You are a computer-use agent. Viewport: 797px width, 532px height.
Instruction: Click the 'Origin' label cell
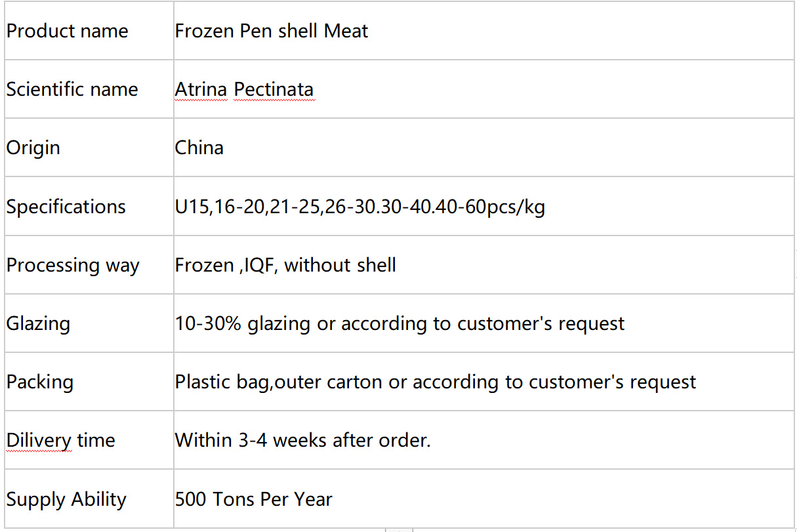(89, 147)
